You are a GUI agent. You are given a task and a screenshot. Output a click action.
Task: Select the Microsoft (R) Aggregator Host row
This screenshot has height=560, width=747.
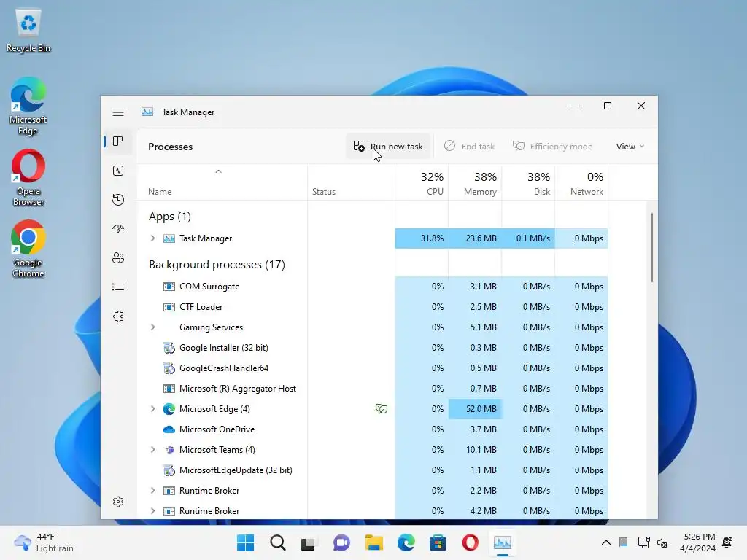tap(373, 389)
